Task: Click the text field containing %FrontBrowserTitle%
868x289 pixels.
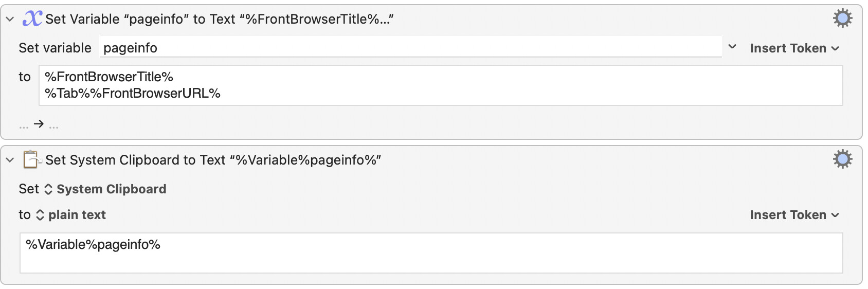Action: tap(441, 85)
